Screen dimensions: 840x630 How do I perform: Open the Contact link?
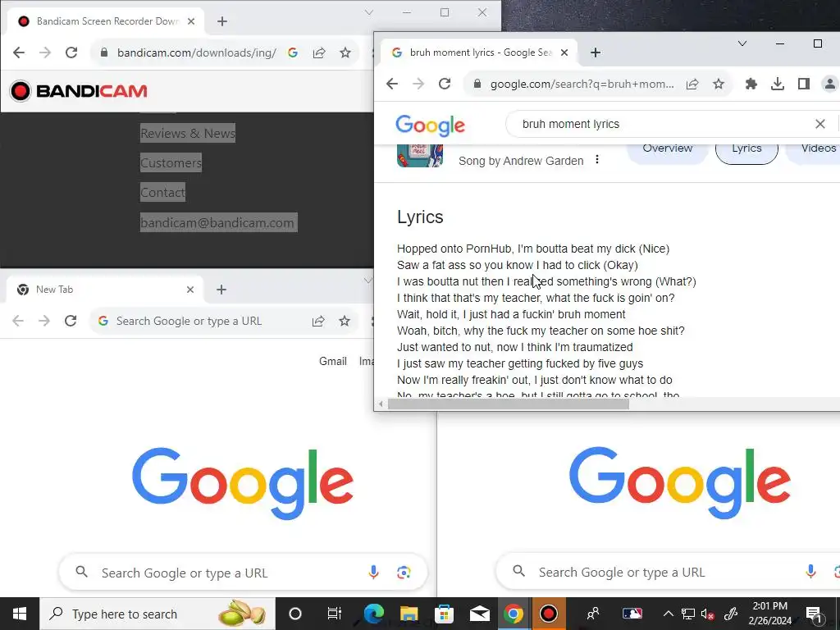click(163, 192)
